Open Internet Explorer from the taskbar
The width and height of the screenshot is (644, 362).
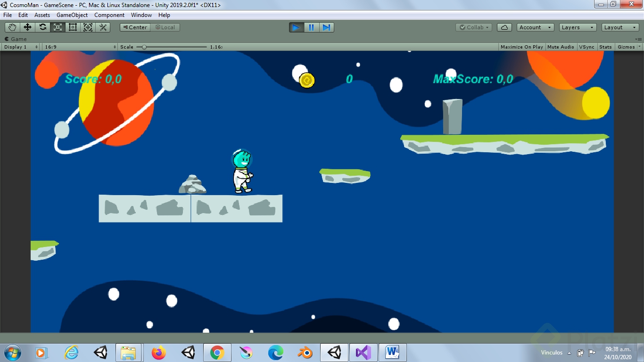point(71,353)
